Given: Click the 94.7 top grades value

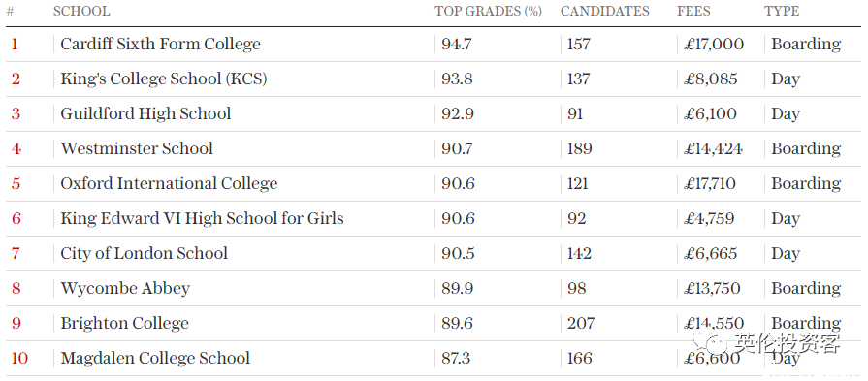Looking at the screenshot, I should tap(457, 44).
